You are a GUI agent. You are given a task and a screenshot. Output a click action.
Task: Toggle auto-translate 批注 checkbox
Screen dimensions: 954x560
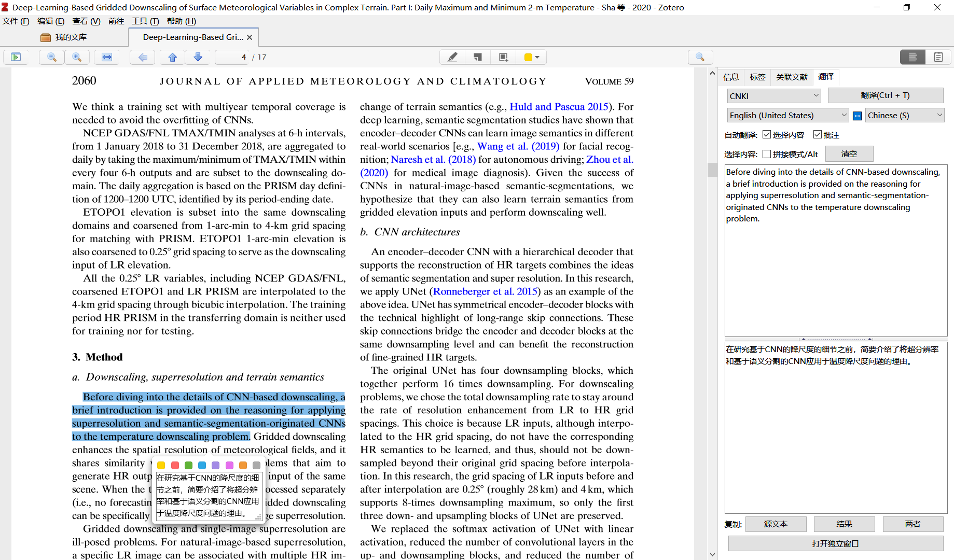pyautogui.click(x=818, y=135)
